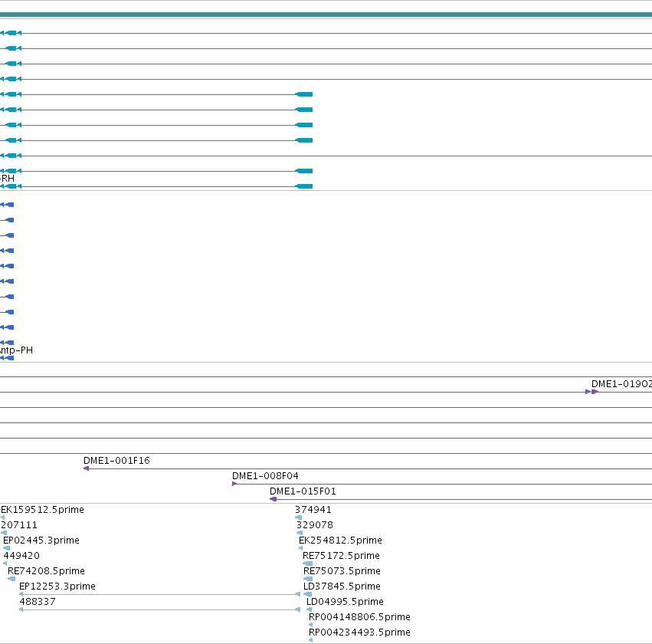Click the transcript label ending in -RH
The image size is (652, 644).
coord(7,179)
